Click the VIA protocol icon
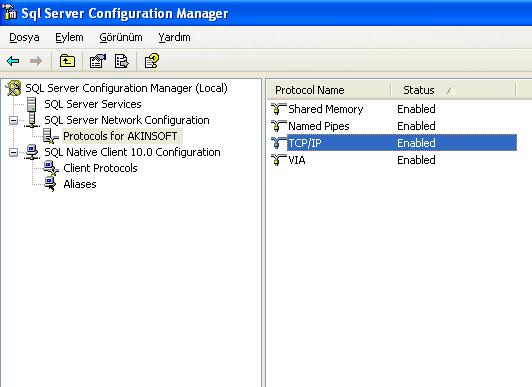This screenshot has width=532, height=387. 279,160
